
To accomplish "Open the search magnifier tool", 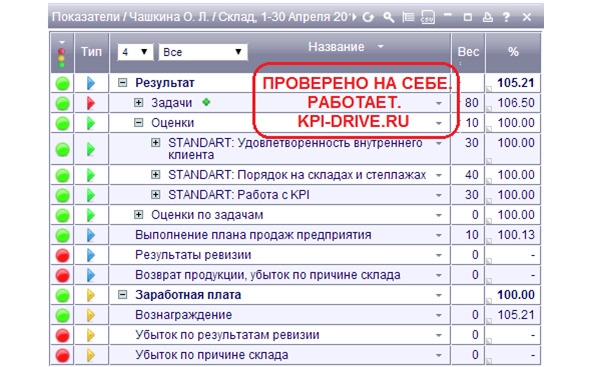I will [389, 17].
